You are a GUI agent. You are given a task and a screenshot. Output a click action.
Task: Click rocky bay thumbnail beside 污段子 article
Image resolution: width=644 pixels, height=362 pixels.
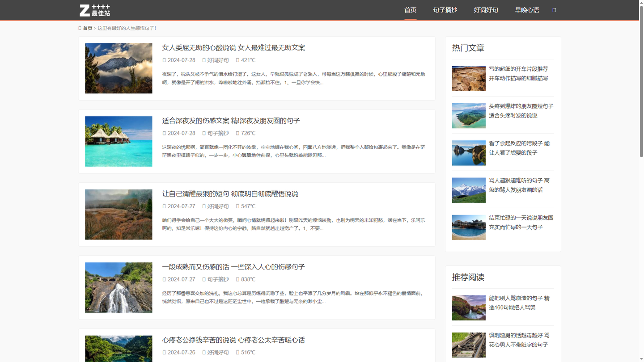[x=469, y=153]
